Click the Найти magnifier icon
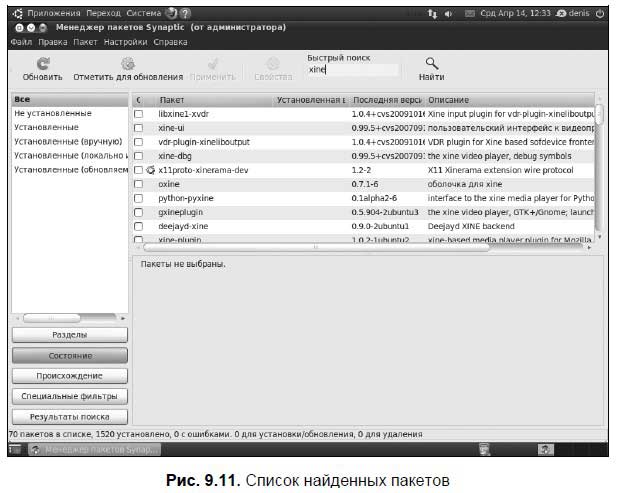 [x=432, y=63]
